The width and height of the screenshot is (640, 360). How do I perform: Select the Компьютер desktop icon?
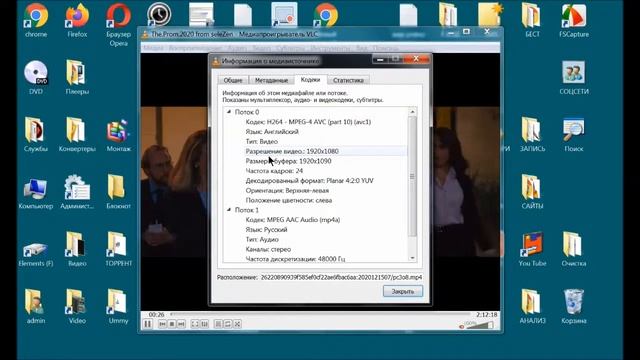click(36, 192)
